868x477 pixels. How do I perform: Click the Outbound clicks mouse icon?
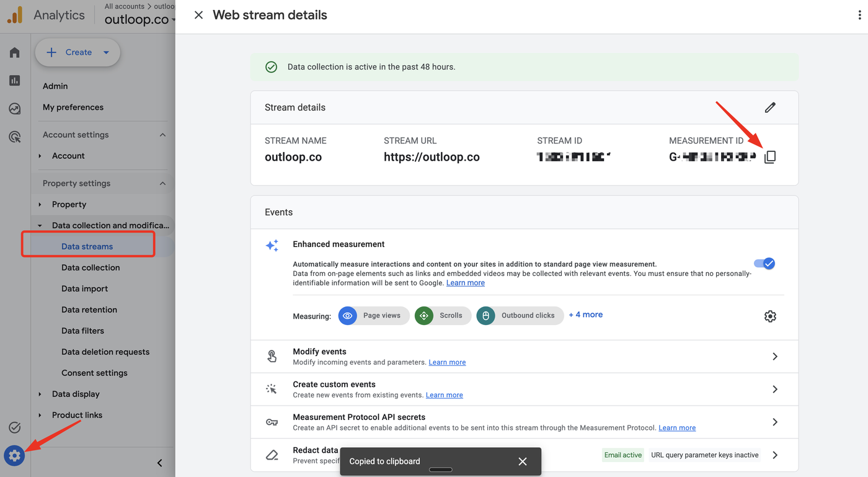click(x=486, y=316)
